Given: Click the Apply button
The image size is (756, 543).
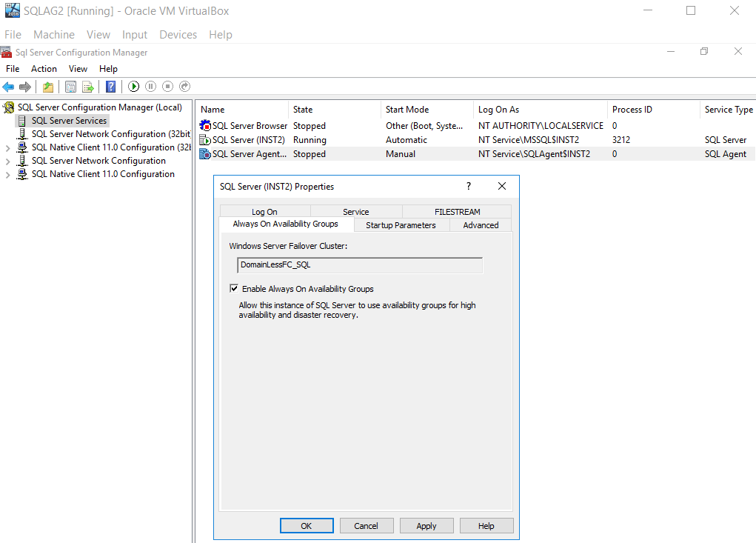Looking at the screenshot, I should pos(426,526).
